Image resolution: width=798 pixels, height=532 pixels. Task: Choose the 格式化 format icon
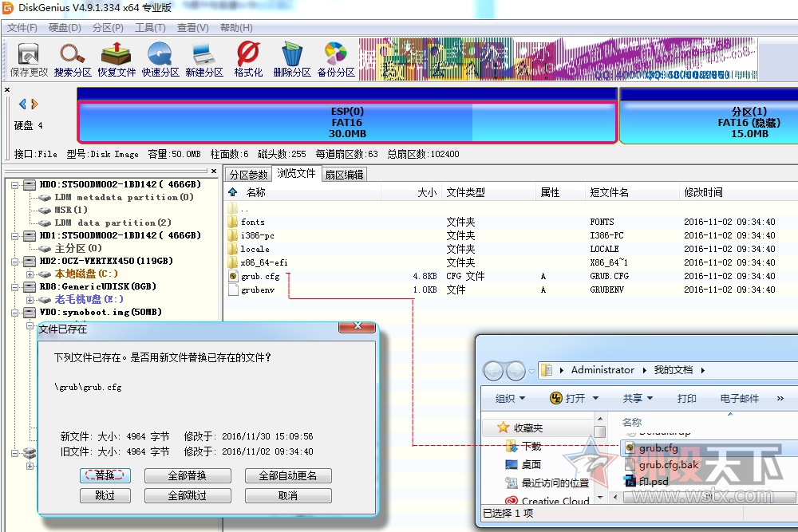pos(248,60)
